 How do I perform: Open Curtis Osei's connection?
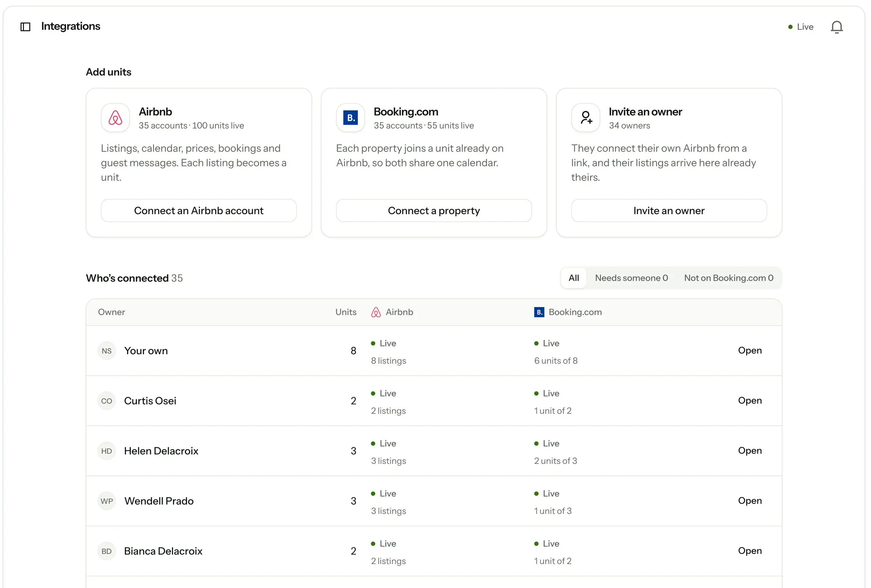click(x=749, y=401)
